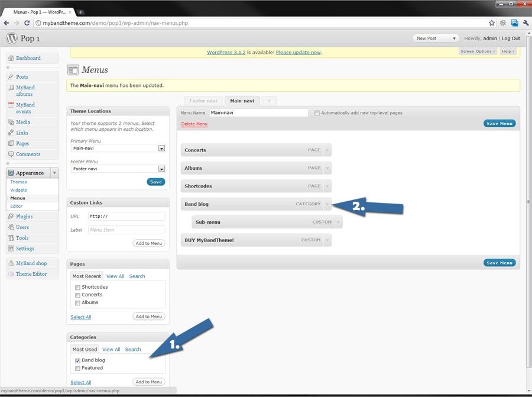Uncheck the Band blog category checkbox
532x397 pixels.
pyautogui.click(x=77, y=360)
